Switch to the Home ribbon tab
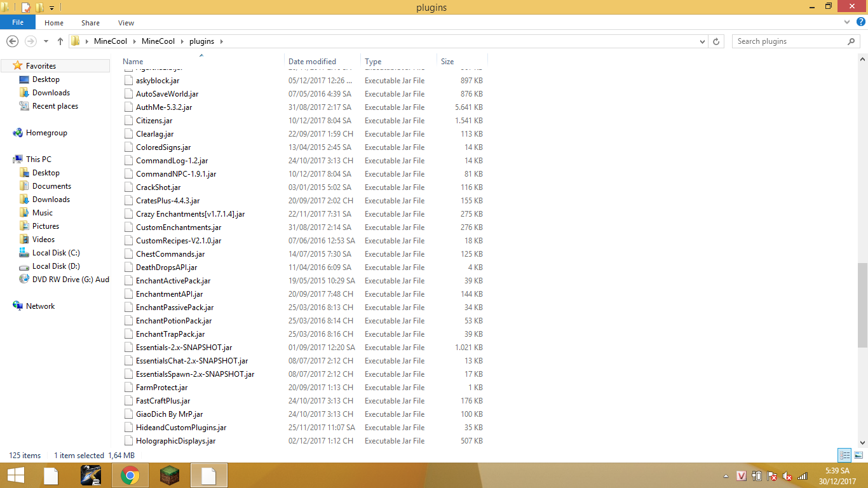This screenshot has width=868, height=488. (54, 23)
